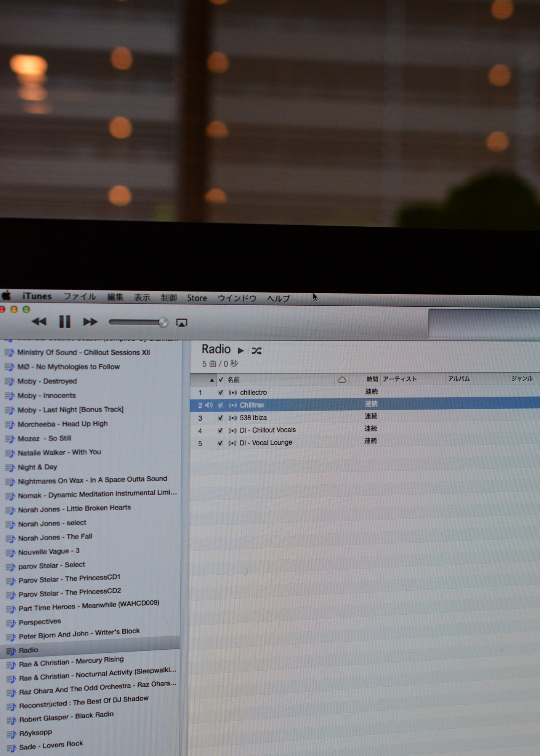
Task: Uncheck the DI - Chillout Vocals checkbox
Action: point(220,430)
